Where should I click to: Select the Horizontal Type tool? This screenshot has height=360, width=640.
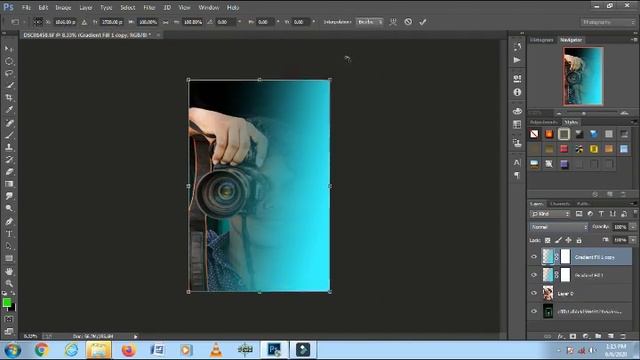[9, 234]
